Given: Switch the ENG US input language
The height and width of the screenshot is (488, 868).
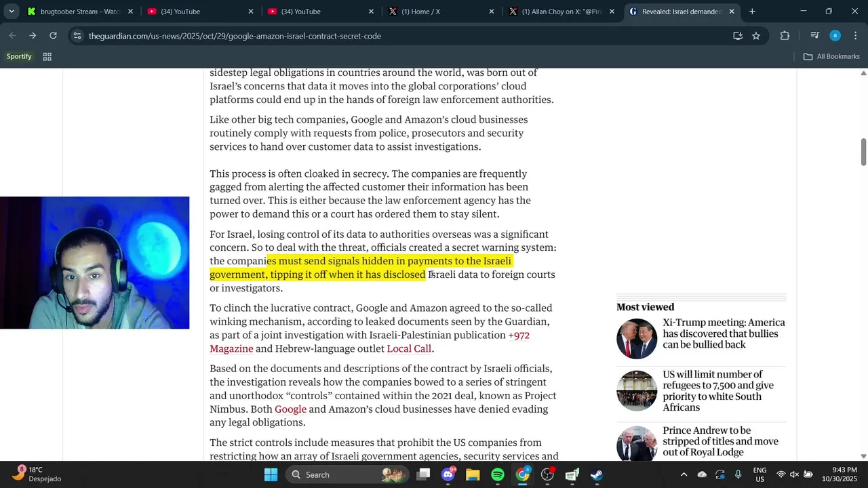Looking at the screenshot, I should [x=760, y=474].
